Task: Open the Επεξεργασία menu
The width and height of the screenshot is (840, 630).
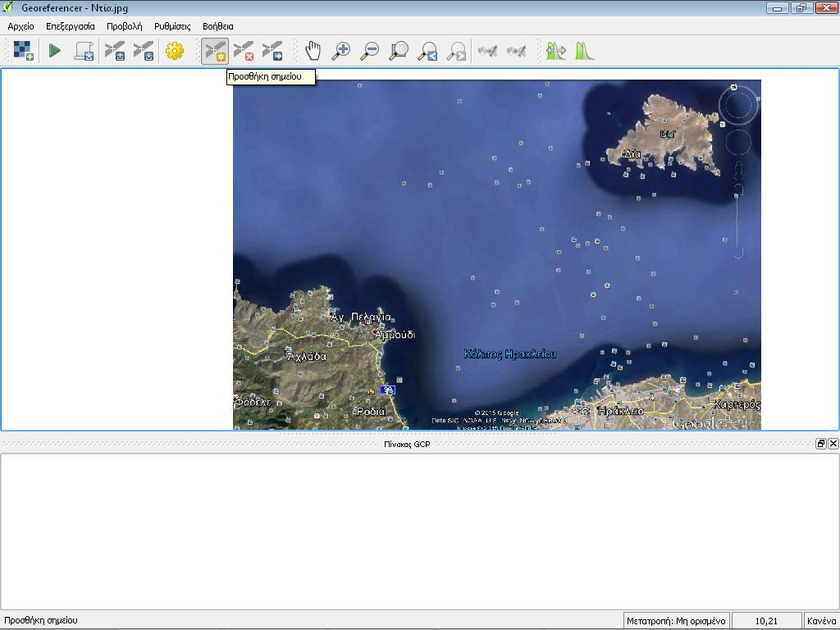Action: click(x=71, y=26)
